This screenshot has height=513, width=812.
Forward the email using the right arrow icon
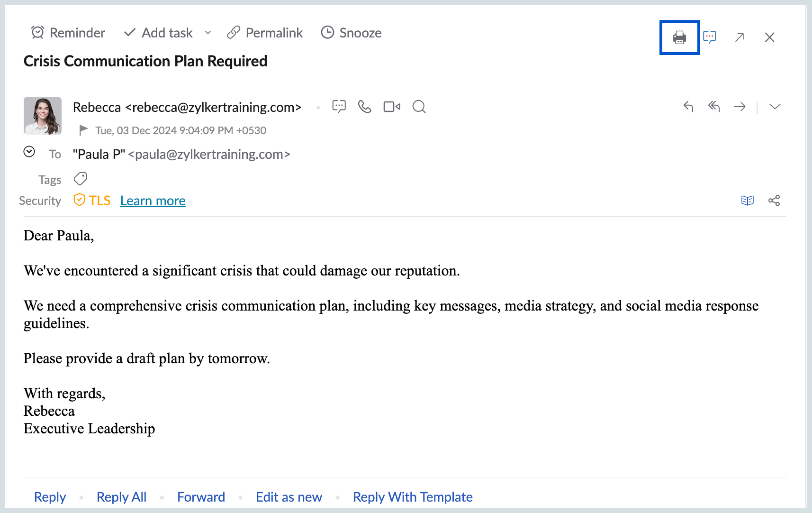pos(740,107)
